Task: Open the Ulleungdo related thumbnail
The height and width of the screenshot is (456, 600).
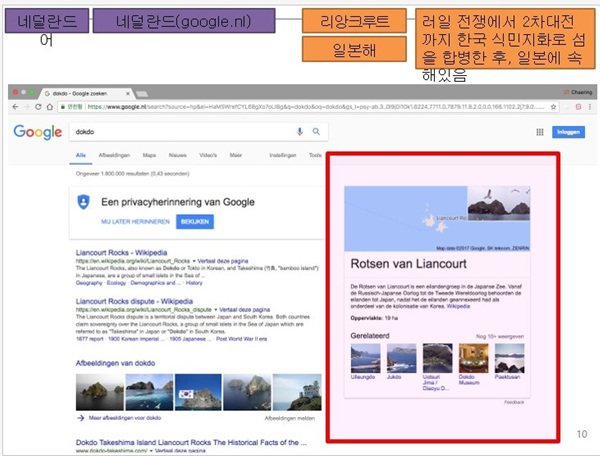Action: click(365, 358)
